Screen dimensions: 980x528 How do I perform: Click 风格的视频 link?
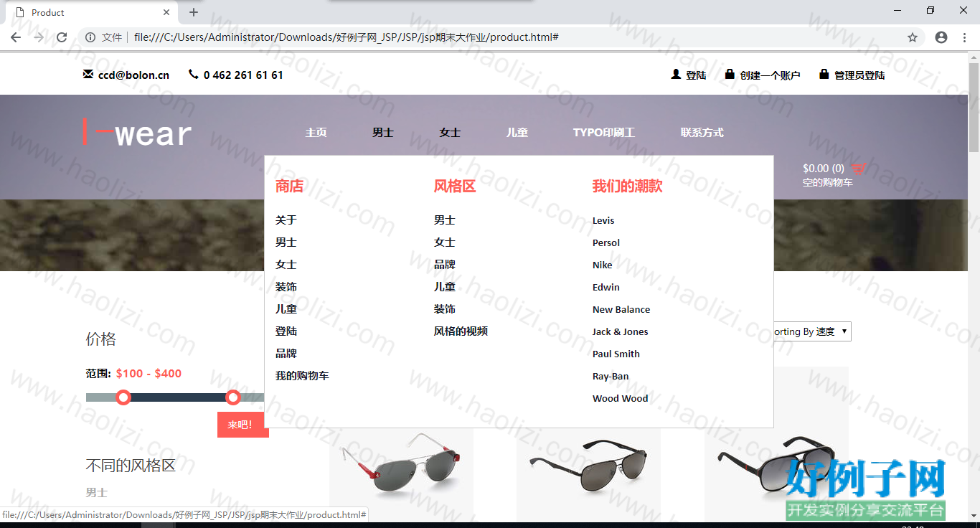click(461, 331)
